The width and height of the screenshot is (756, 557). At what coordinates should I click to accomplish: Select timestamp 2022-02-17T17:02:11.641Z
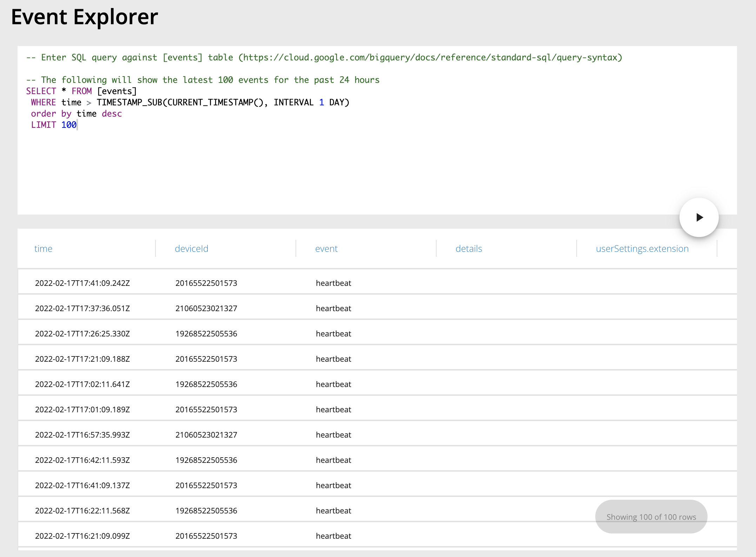tap(82, 384)
